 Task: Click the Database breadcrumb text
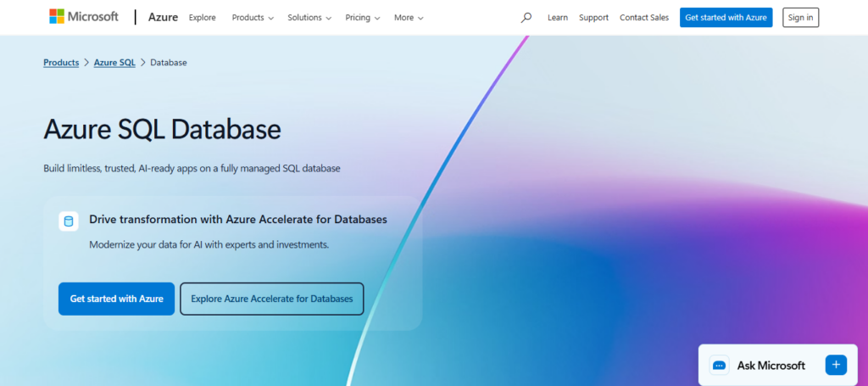(x=169, y=63)
